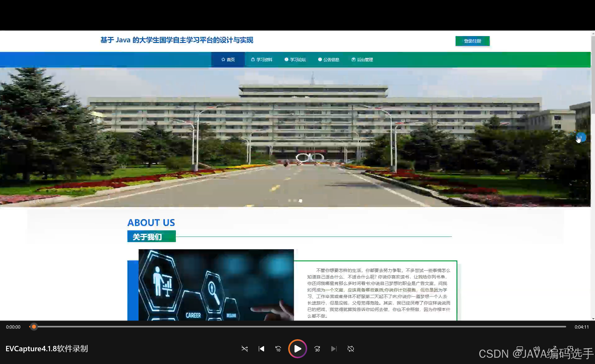Click the video title EVCapture4.1.8软件录制
The height and width of the screenshot is (364, 595).
(47, 349)
